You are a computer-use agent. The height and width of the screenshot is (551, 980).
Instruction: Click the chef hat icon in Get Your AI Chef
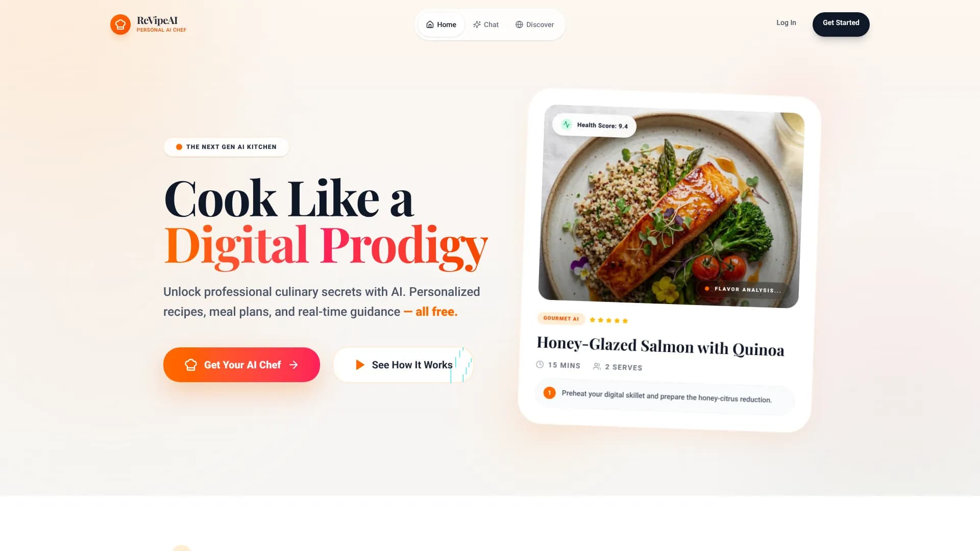click(x=191, y=365)
